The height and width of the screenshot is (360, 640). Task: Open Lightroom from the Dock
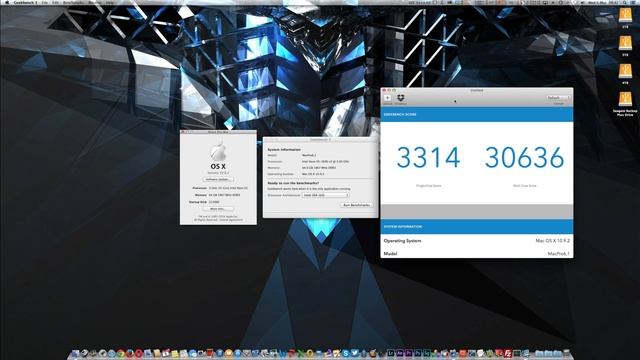click(x=391, y=353)
